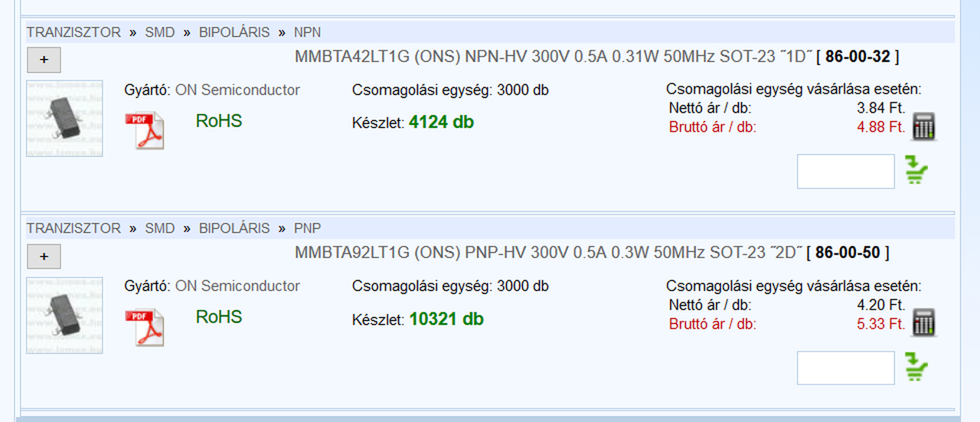Click stock value 4124 db
Viewport: 980px width, 422px height.
click(442, 122)
